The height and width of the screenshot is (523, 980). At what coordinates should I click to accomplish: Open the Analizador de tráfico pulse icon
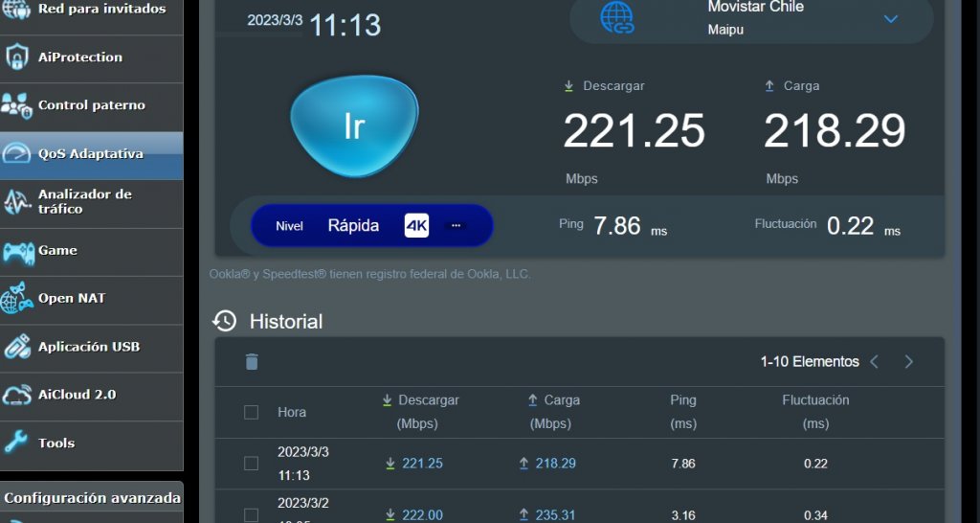pos(17,202)
